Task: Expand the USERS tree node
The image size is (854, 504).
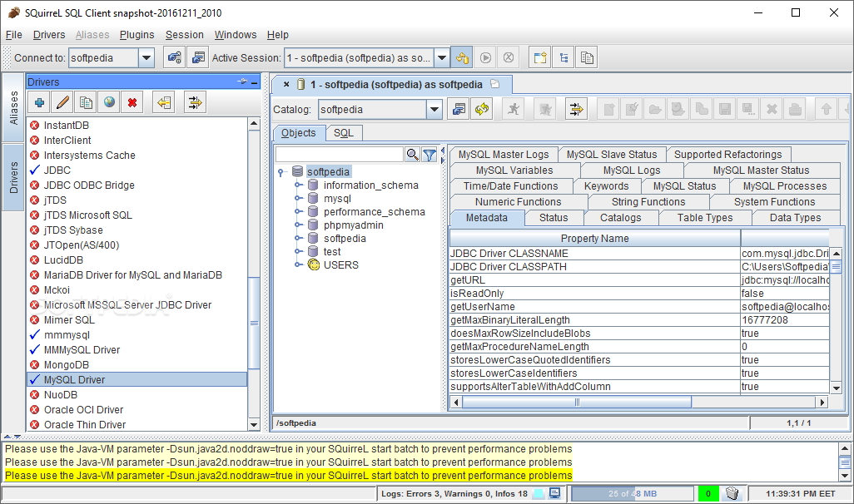Action: (298, 265)
